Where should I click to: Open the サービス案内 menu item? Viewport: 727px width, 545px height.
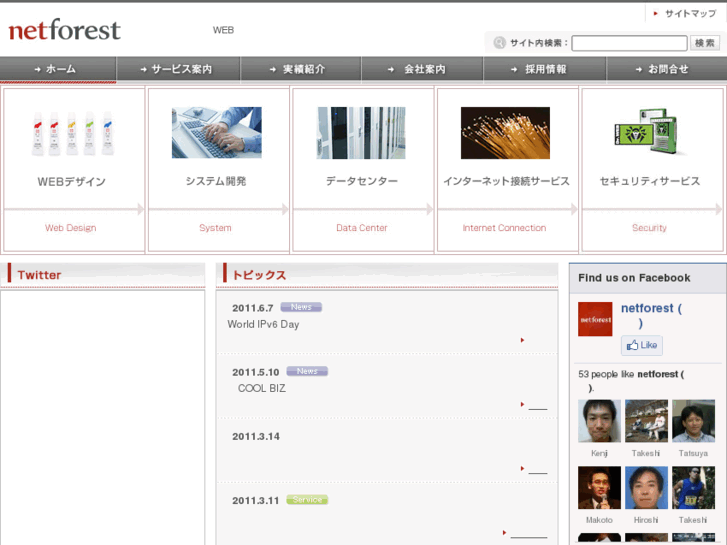(179, 69)
